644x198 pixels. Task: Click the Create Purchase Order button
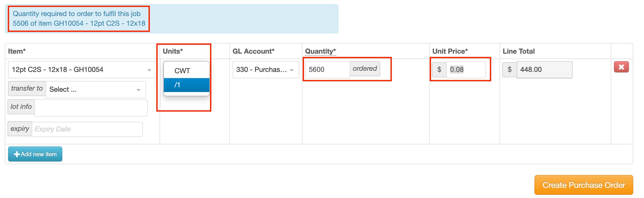(584, 185)
